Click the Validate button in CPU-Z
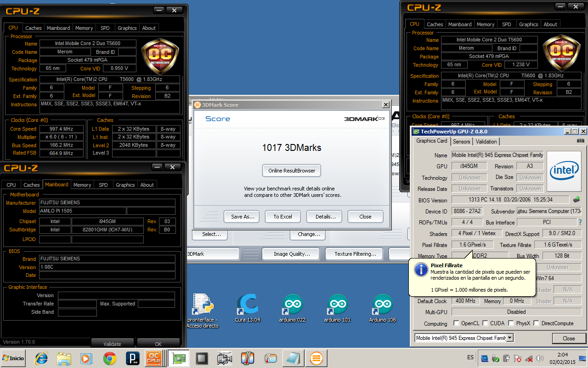588x368 pixels. 112,344
